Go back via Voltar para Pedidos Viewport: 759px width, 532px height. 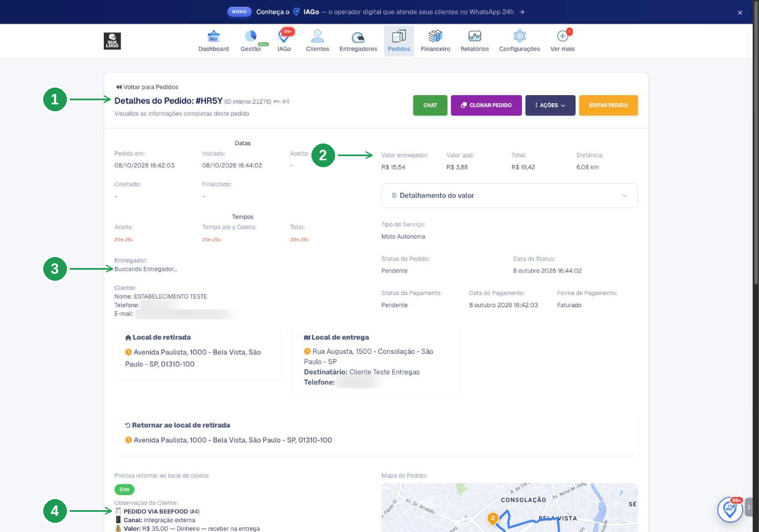[x=146, y=87]
